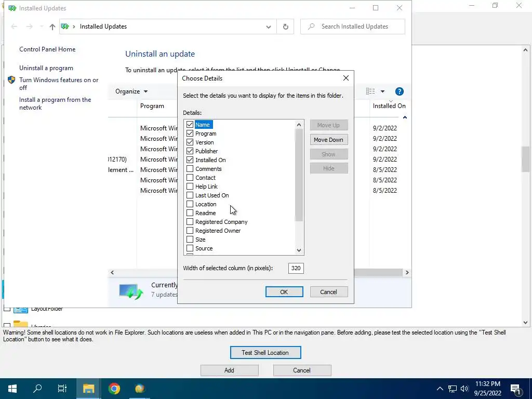Open the Organize dropdown menu
This screenshot has height=399, width=532.
[x=131, y=91]
